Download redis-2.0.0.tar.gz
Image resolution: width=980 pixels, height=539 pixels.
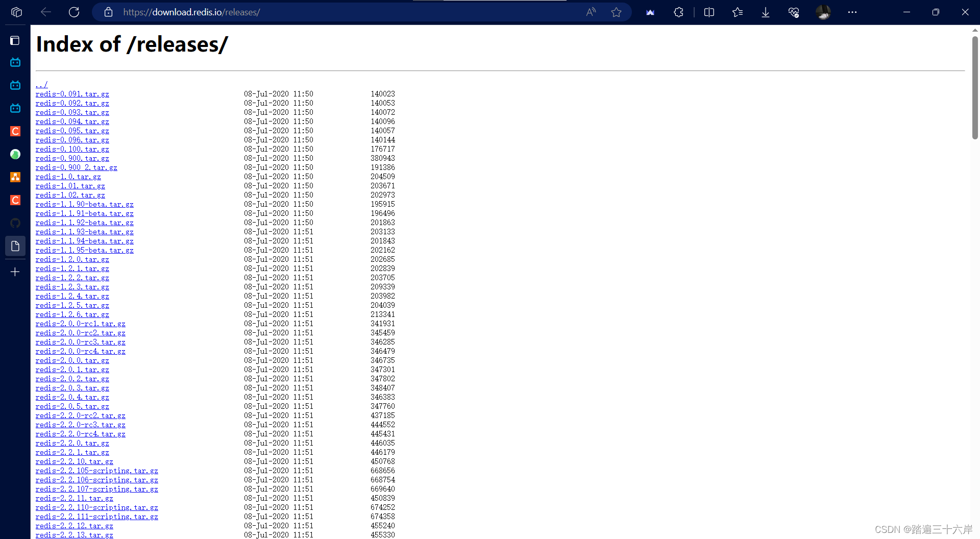[72, 360]
